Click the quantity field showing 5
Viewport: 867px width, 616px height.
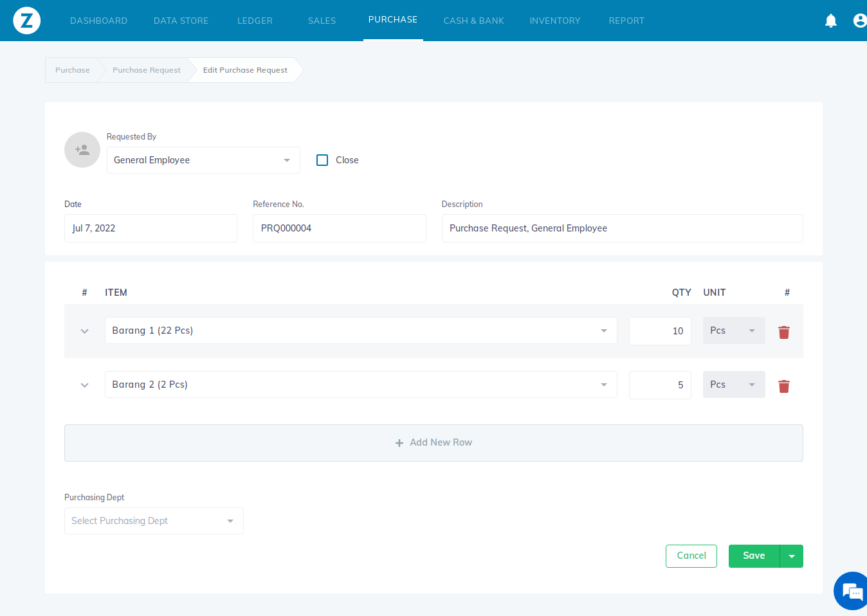pos(660,385)
